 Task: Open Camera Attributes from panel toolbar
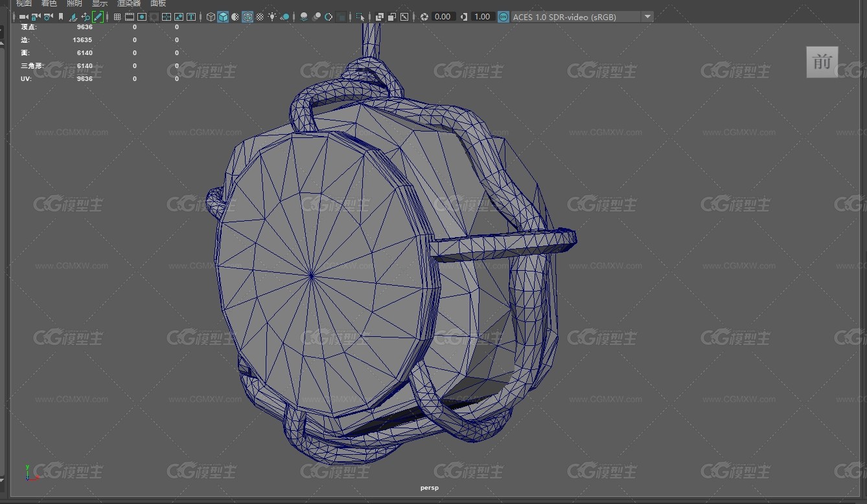(48, 17)
